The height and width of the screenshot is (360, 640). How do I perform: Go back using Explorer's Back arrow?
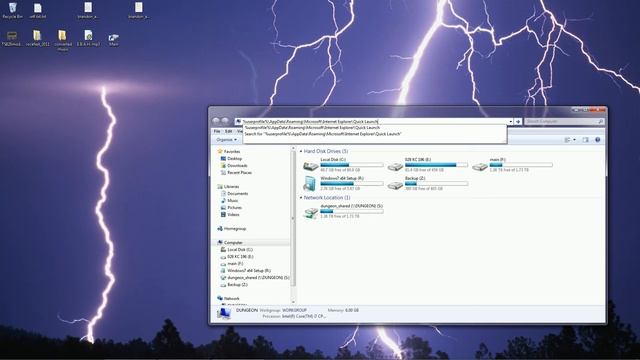tap(216, 121)
